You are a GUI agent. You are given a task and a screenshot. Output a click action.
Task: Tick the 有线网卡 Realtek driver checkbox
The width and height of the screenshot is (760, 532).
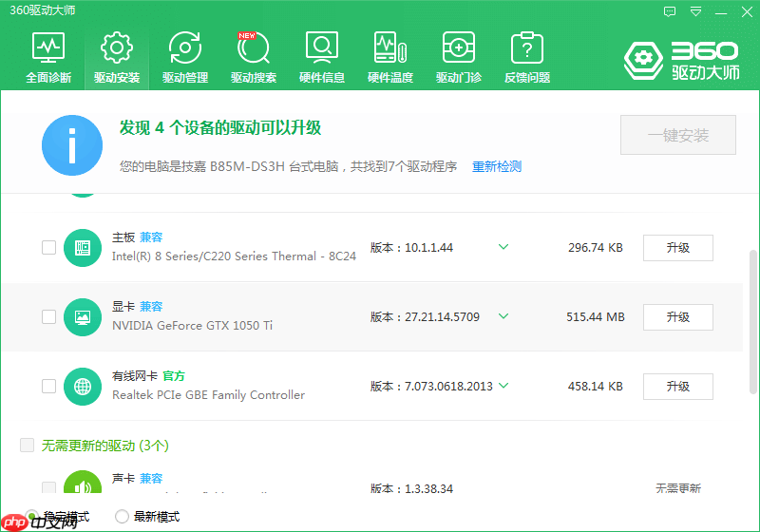(49, 386)
